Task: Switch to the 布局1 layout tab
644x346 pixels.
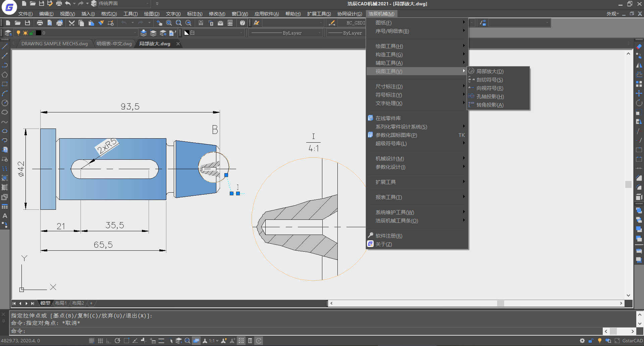Action: pos(61,303)
